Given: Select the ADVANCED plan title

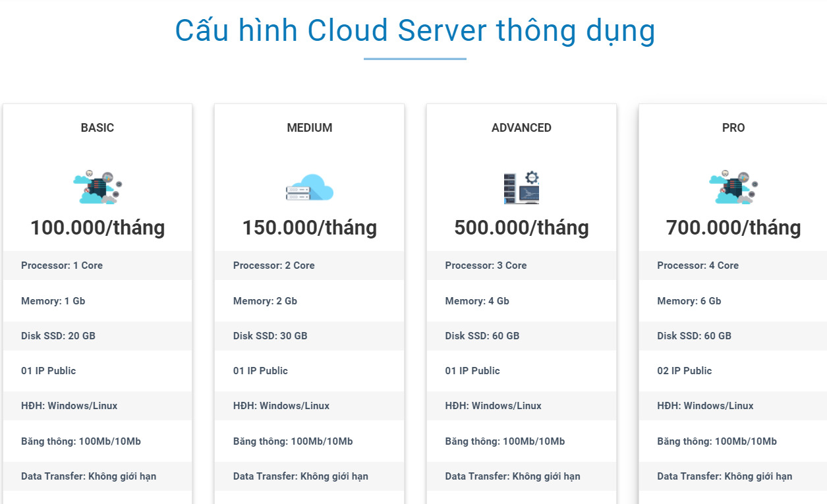Looking at the screenshot, I should pyautogui.click(x=521, y=128).
